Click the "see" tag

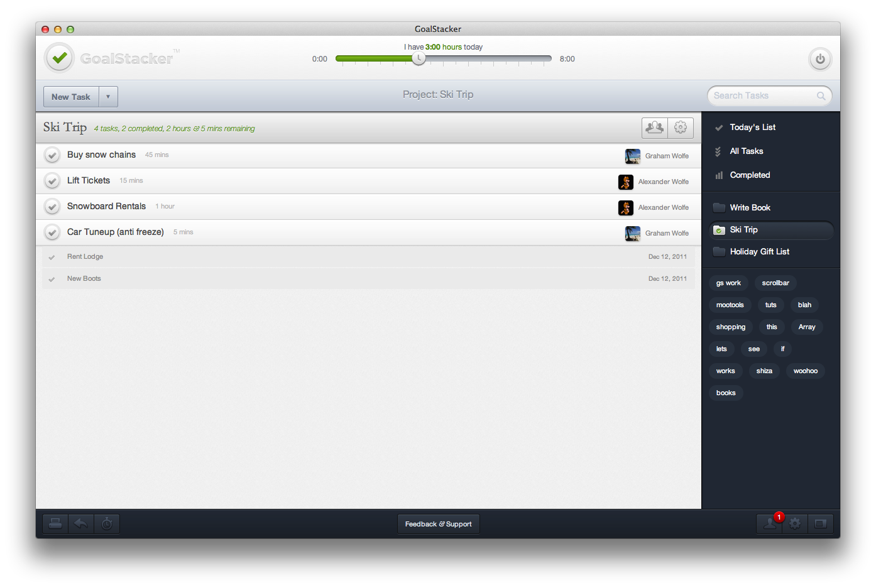click(754, 349)
